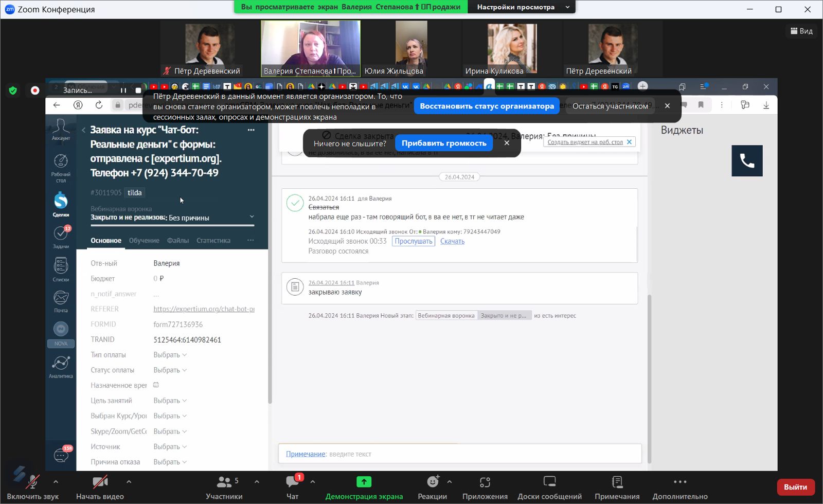This screenshot has height=504, width=823.
Task: Go back from the deal card
Action: tap(83, 130)
